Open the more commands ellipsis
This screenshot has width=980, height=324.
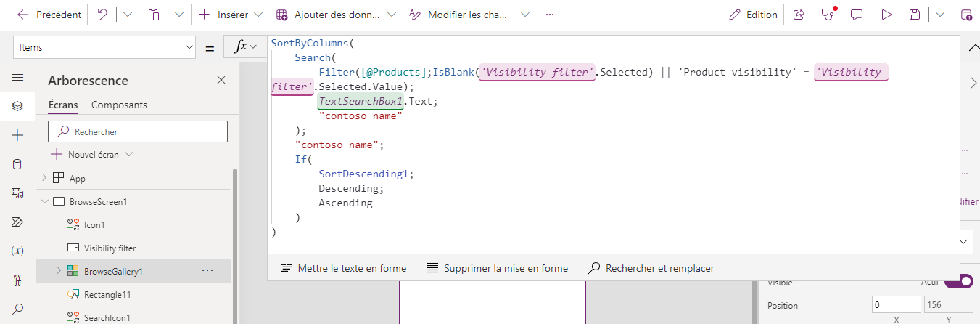pyautogui.click(x=550, y=15)
